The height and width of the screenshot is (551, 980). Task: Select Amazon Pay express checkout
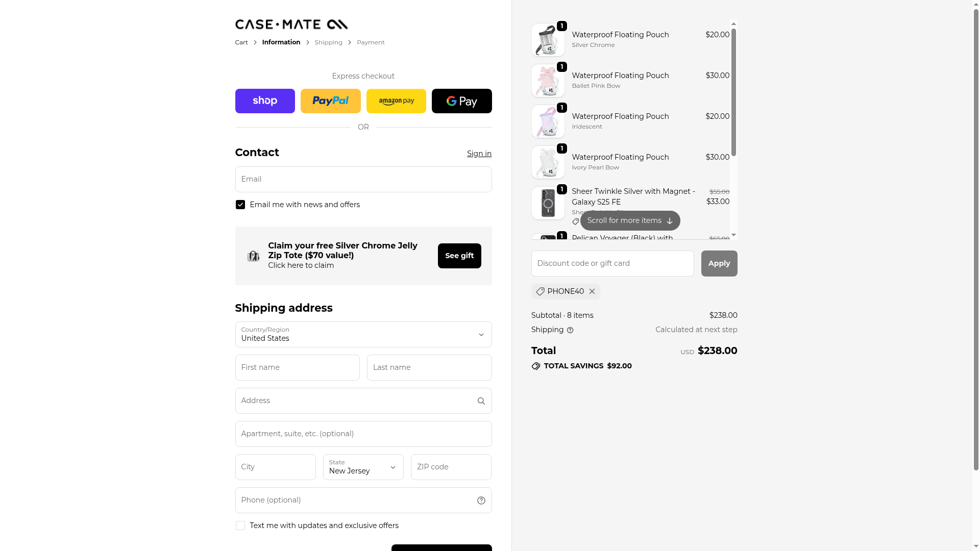396,101
